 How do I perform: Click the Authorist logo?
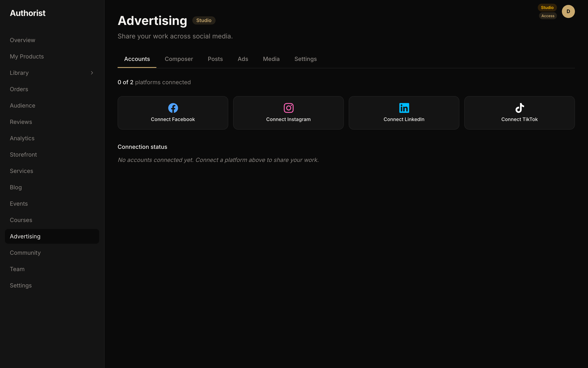(x=27, y=13)
